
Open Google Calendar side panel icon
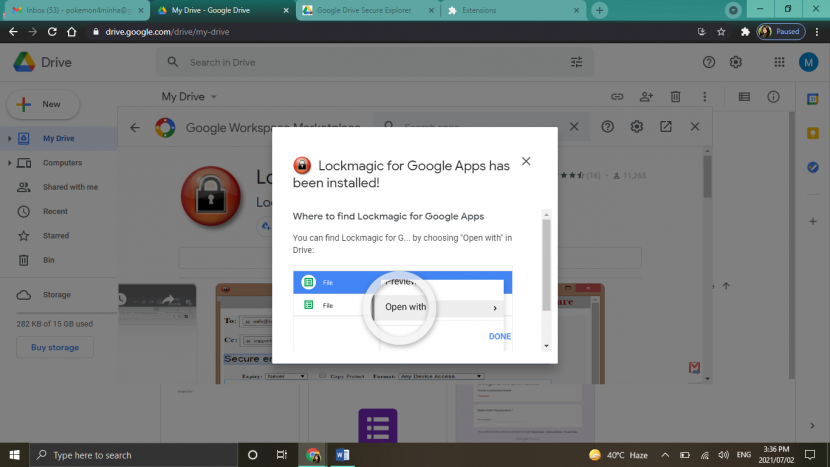813,99
